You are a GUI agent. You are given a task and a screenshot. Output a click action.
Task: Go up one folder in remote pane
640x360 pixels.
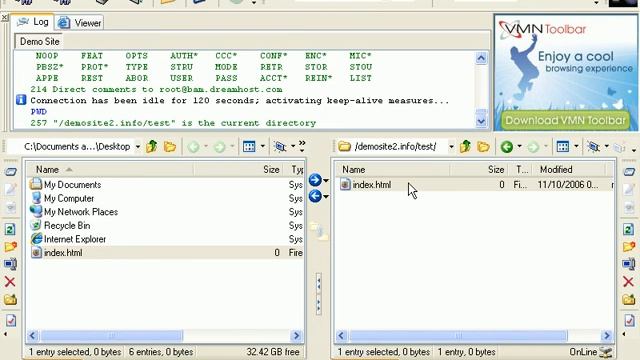click(x=465, y=146)
